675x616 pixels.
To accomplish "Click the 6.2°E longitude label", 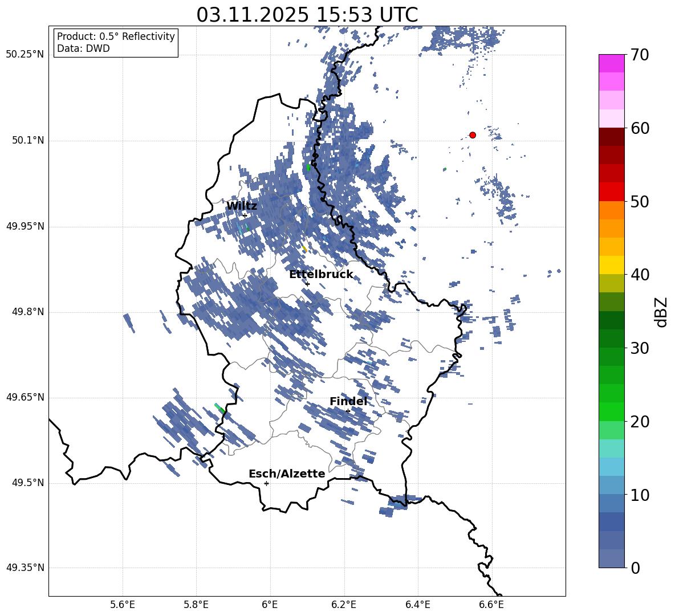I will 344,605.
